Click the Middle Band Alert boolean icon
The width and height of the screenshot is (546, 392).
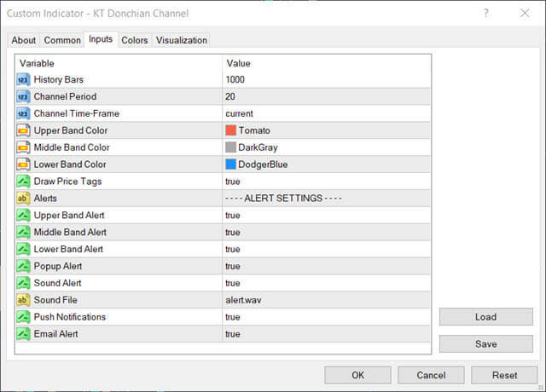(x=23, y=233)
